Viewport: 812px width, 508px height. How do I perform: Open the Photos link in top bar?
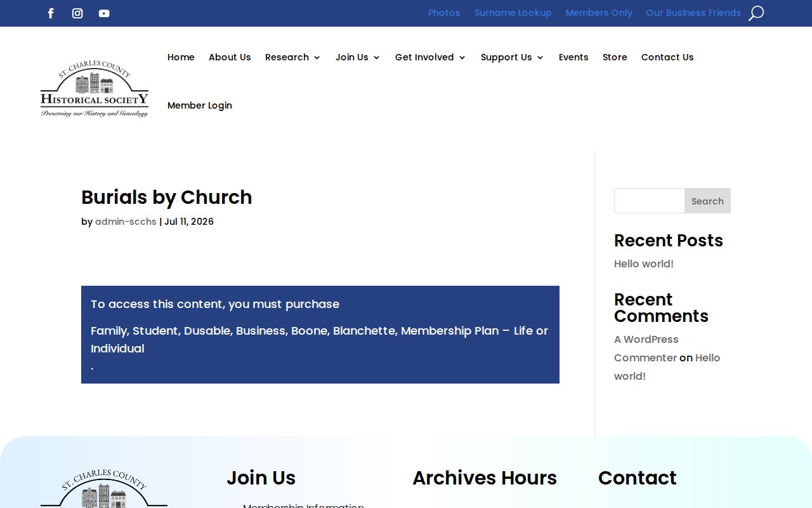click(444, 13)
